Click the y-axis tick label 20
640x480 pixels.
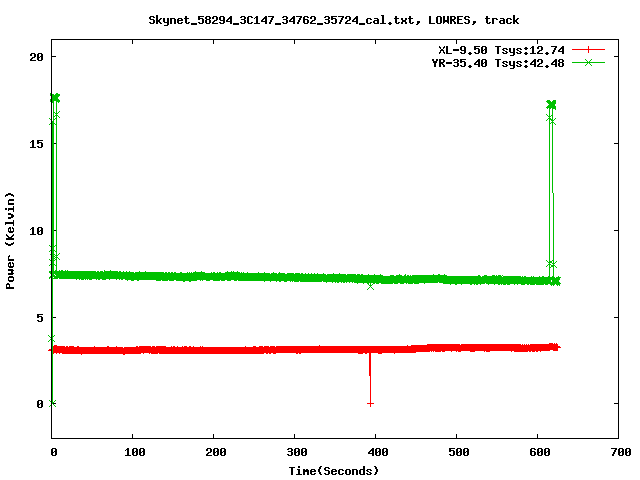tap(36, 57)
